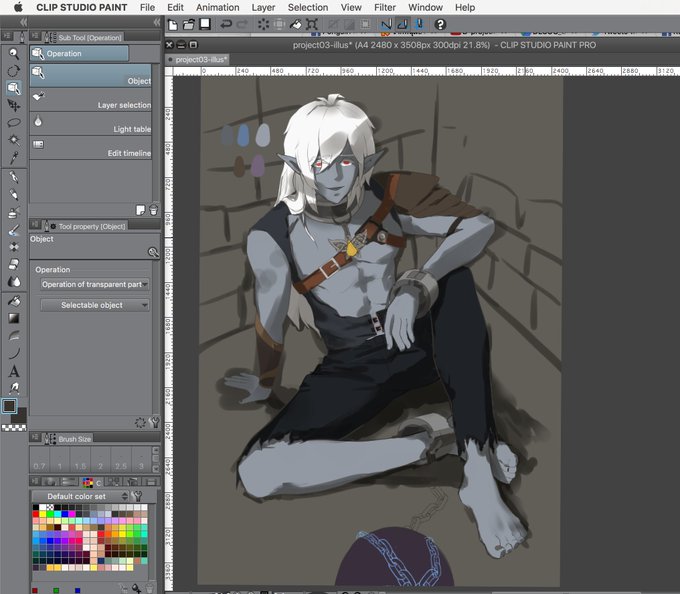Choose brush size 0.7 preset
Screen dimensions: 680x594
click(39, 460)
